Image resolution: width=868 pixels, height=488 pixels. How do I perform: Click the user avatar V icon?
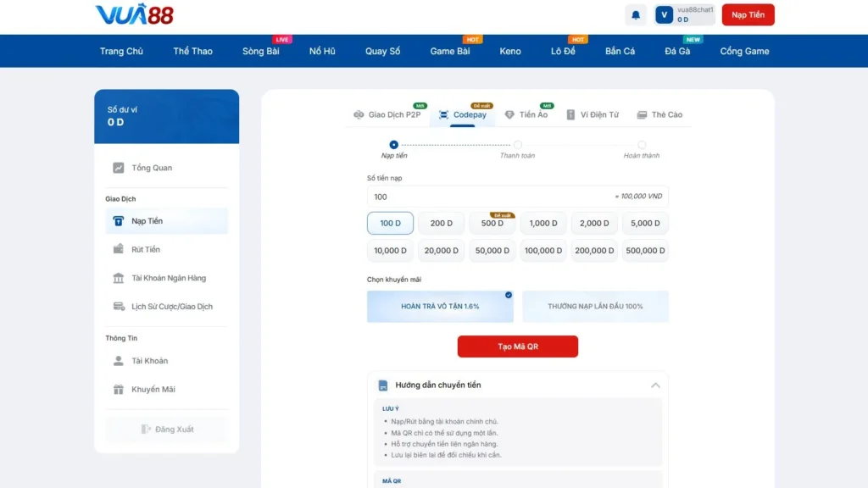click(665, 15)
